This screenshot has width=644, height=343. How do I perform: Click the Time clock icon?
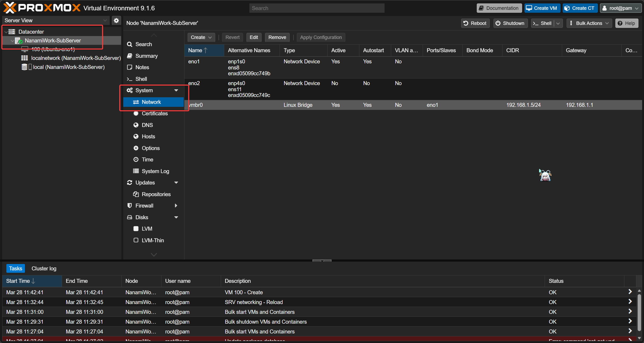point(136,160)
